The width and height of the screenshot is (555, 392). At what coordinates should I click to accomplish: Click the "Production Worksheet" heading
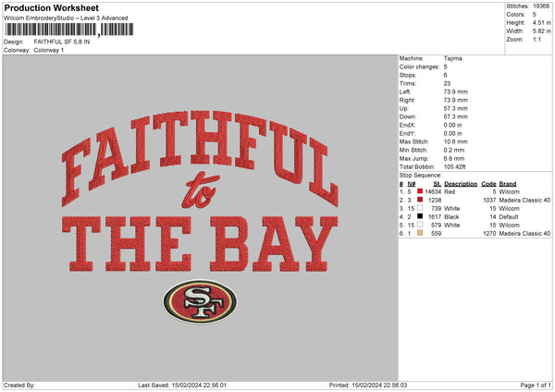(x=51, y=7)
